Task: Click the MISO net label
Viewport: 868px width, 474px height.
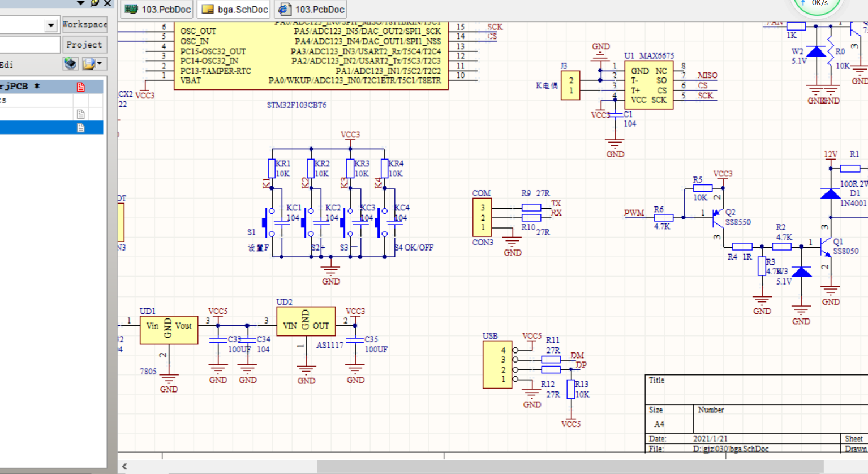Action: (x=707, y=76)
